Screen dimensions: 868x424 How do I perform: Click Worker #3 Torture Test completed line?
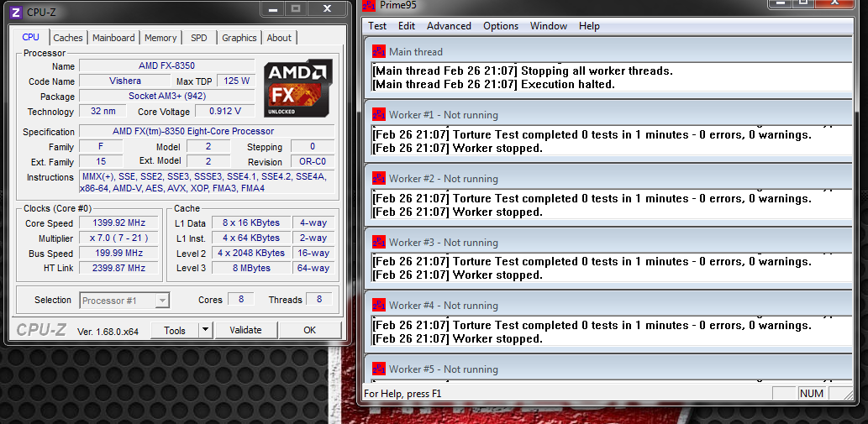point(592,261)
